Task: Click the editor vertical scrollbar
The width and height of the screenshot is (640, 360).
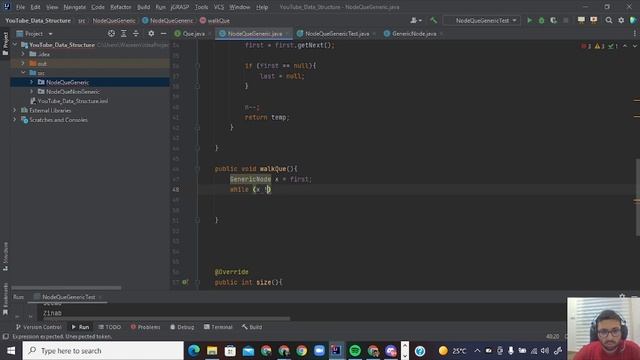Action: (x=638, y=197)
